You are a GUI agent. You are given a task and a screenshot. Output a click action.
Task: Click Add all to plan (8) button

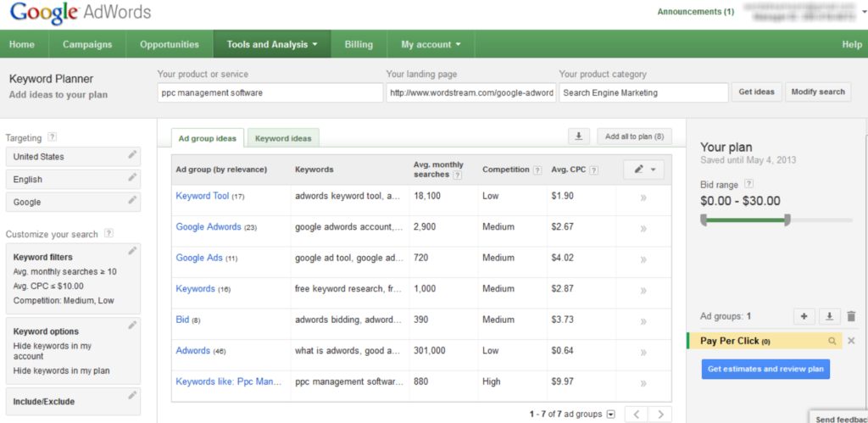634,136
